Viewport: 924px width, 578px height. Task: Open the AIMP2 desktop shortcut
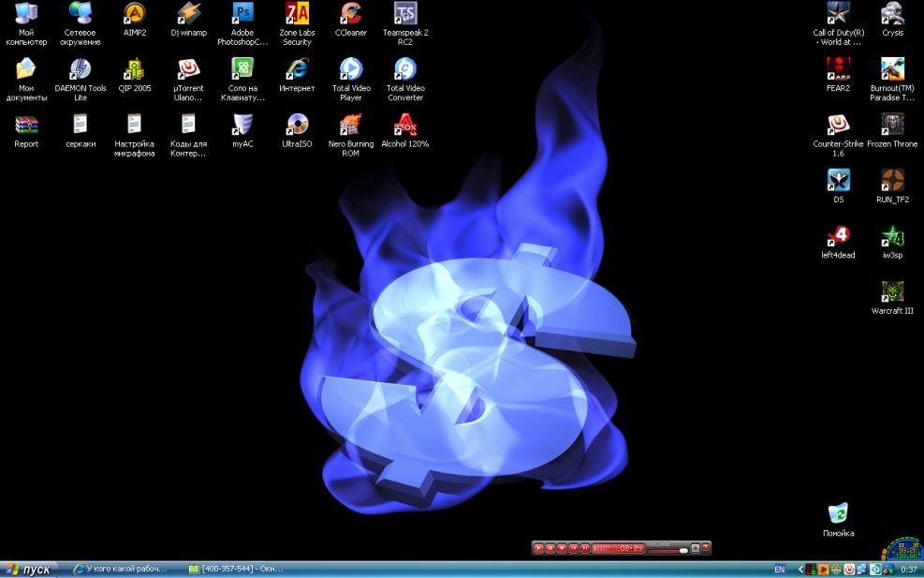tap(135, 14)
